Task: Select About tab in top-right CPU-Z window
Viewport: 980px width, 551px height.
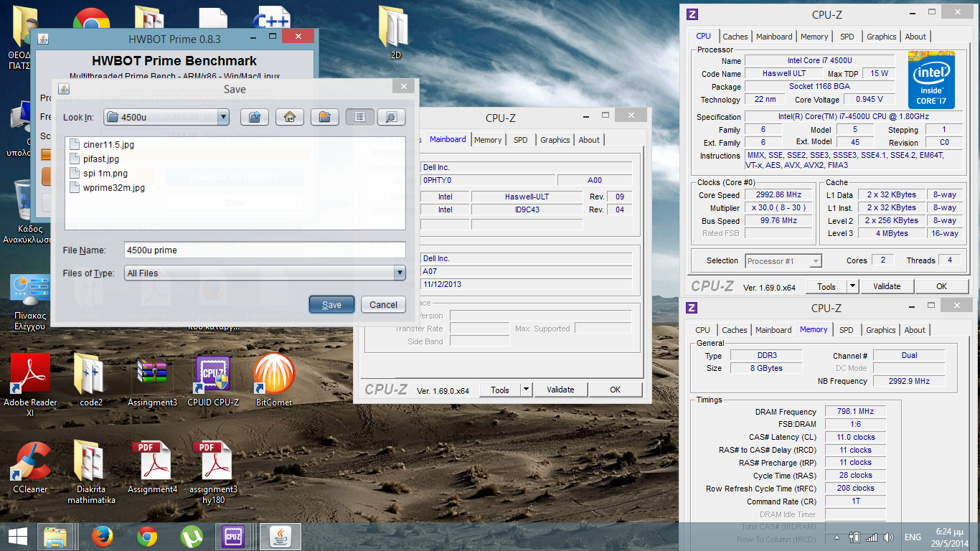Action: point(915,37)
